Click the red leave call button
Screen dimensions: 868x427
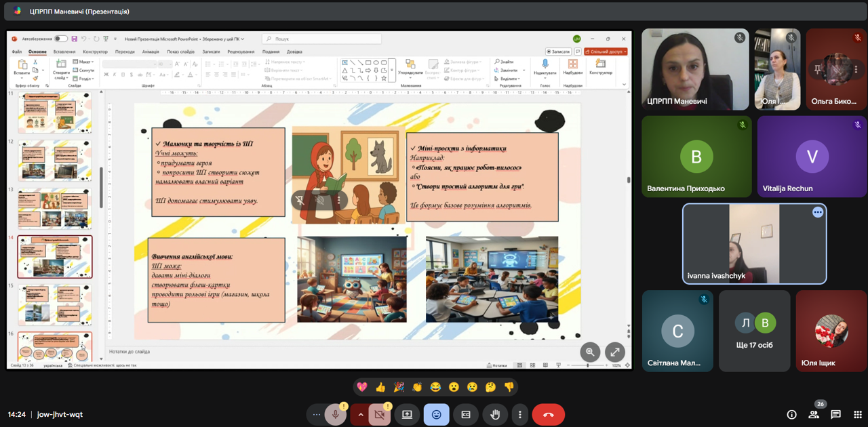[x=548, y=415]
